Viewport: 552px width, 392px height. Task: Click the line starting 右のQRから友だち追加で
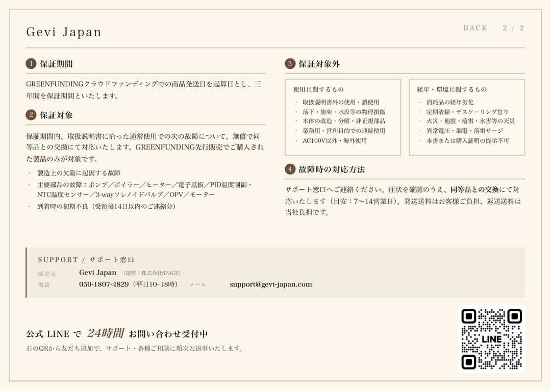click(x=135, y=349)
